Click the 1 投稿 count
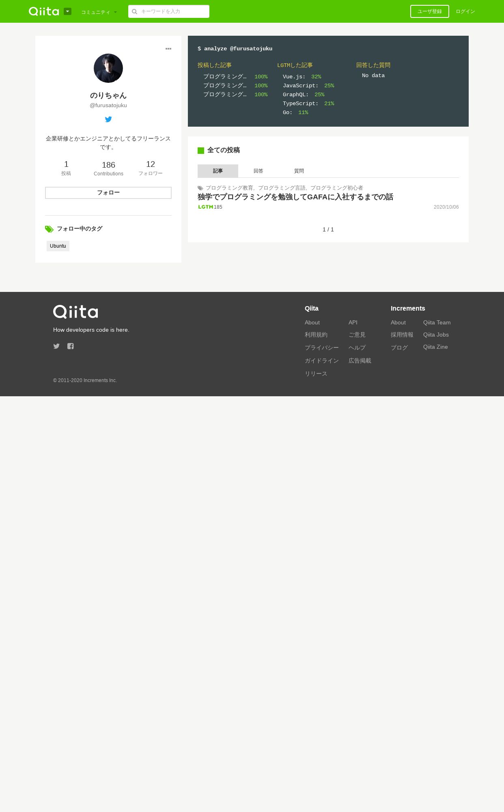504x812 pixels. pyautogui.click(x=66, y=168)
